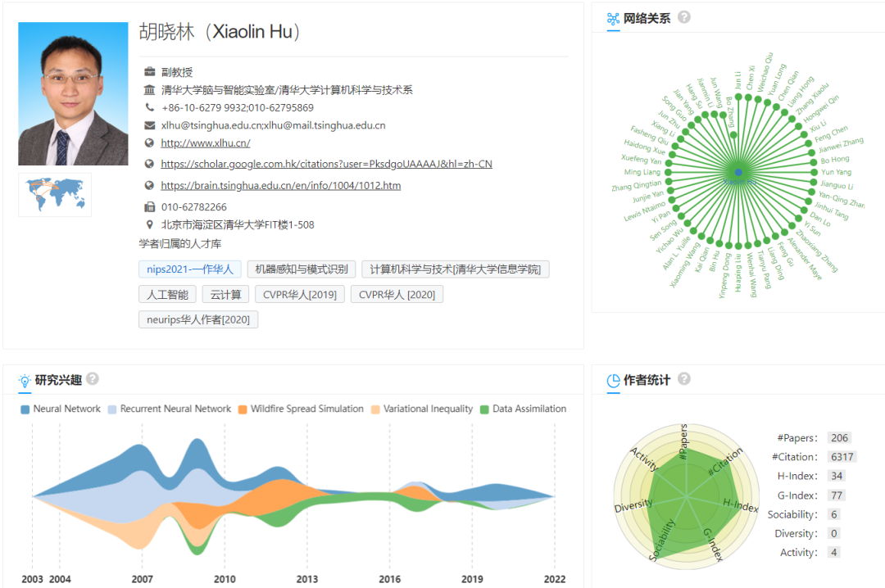Click the name heading 胡晓林 (Xiaolin Hu)

tap(220, 32)
